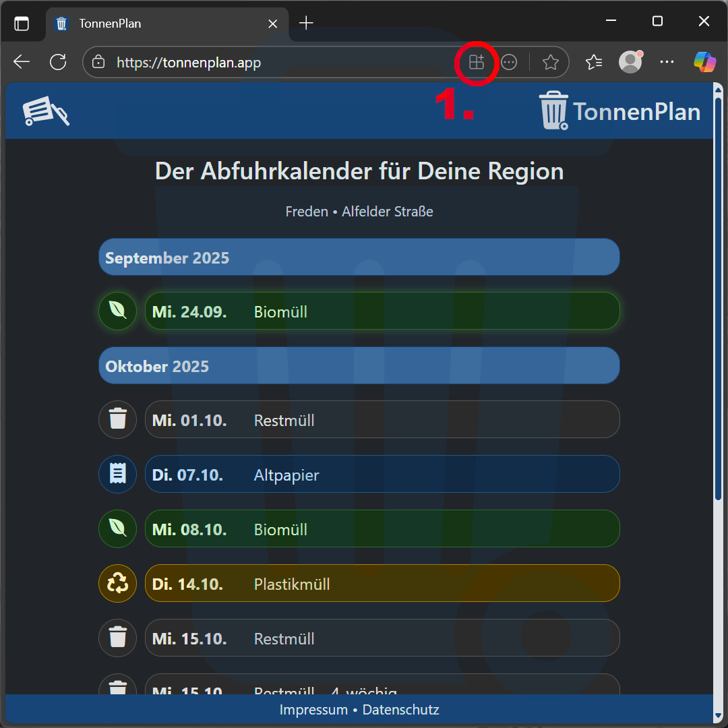
Task: Expand the September 2025 month header
Action: point(359,257)
